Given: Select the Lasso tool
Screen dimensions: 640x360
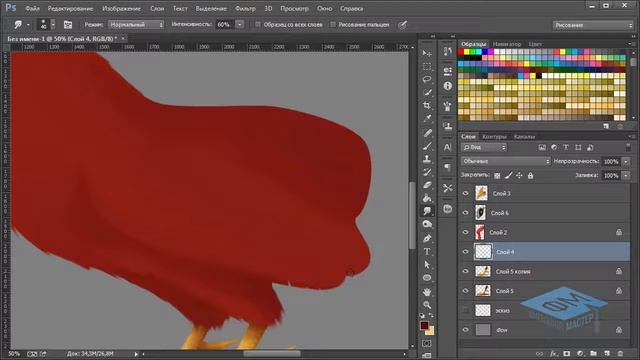Looking at the screenshot, I should 427,79.
